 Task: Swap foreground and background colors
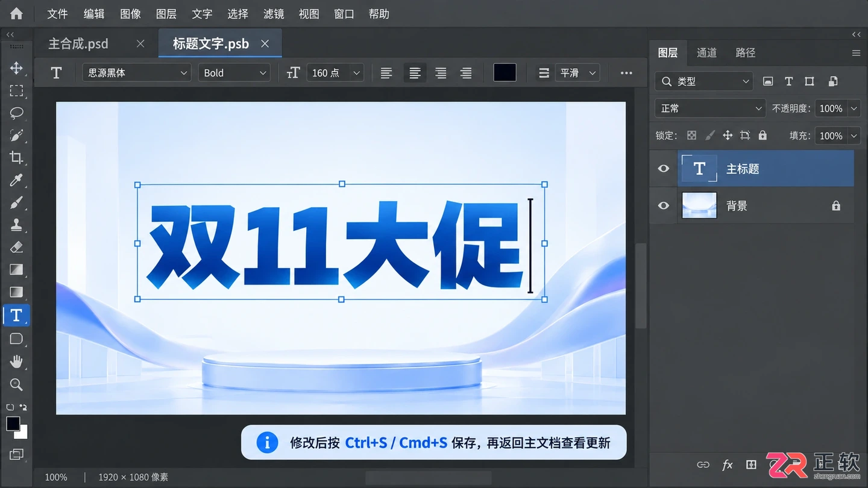(23, 407)
